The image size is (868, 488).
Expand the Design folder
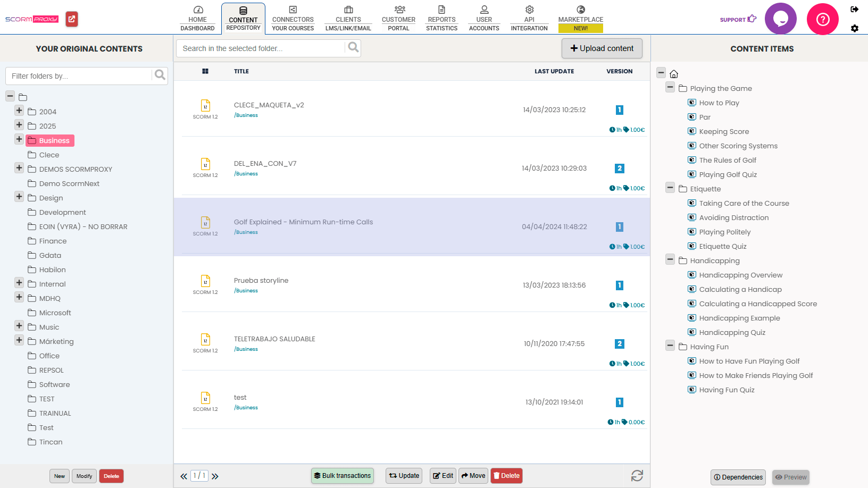(19, 197)
